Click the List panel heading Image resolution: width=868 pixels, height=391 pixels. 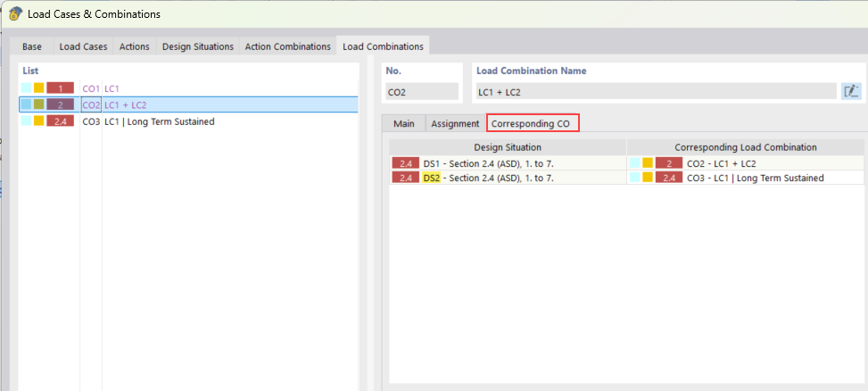click(x=30, y=71)
